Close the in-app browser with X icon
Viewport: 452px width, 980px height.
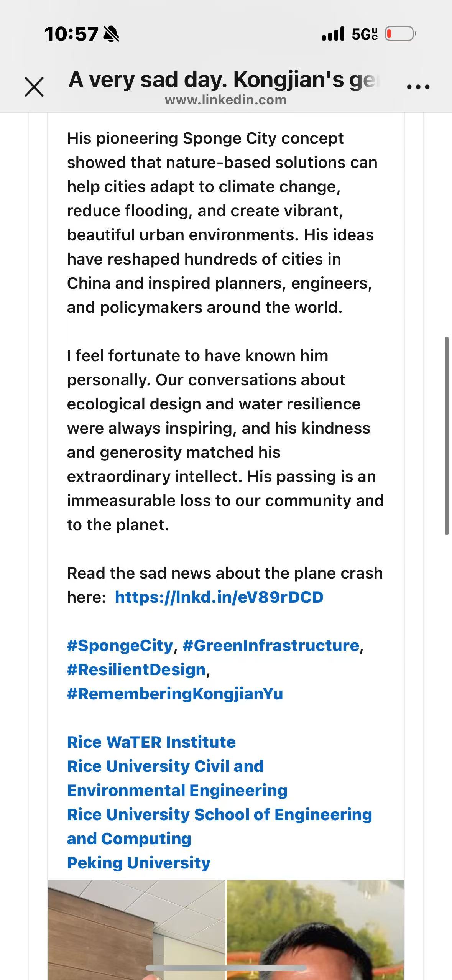tap(34, 87)
